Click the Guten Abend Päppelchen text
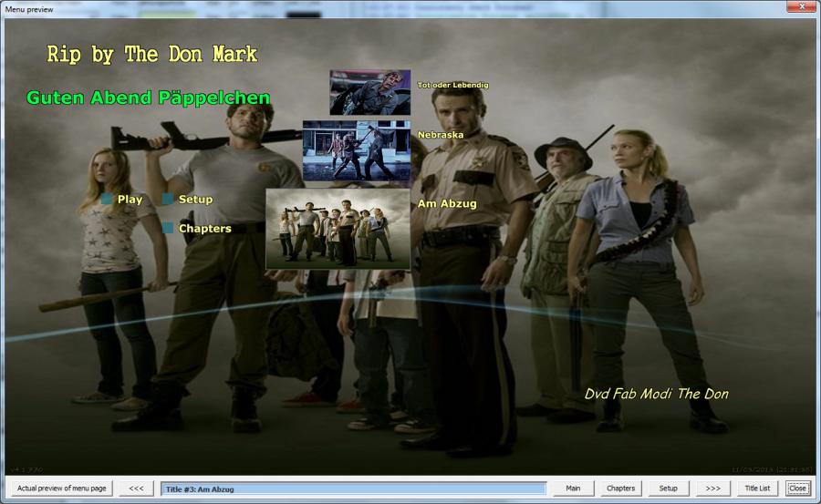The height and width of the screenshot is (504, 821). pyautogui.click(x=148, y=98)
